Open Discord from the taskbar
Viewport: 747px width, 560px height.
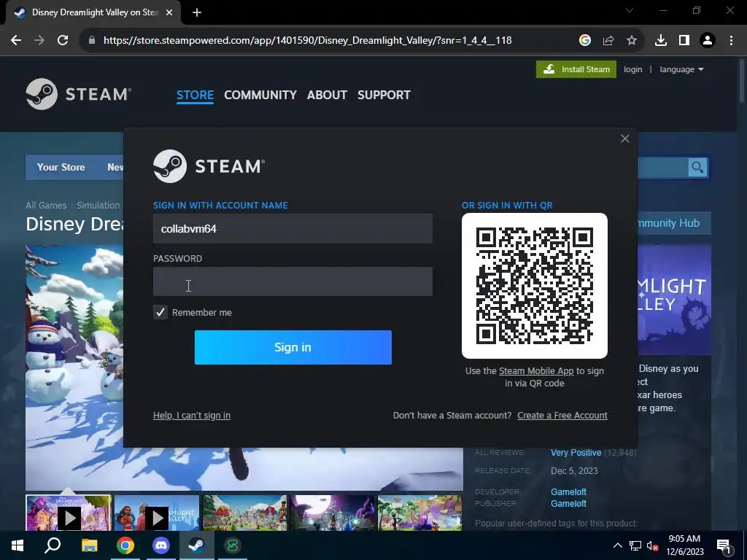[x=161, y=545]
